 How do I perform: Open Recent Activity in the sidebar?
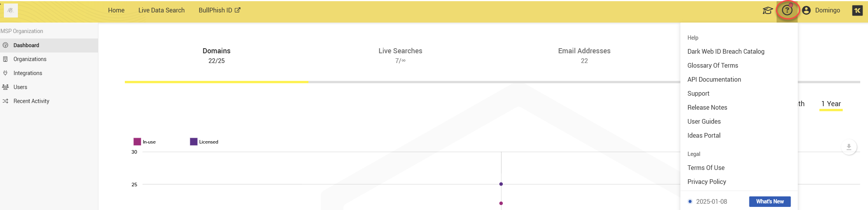coord(31,101)
